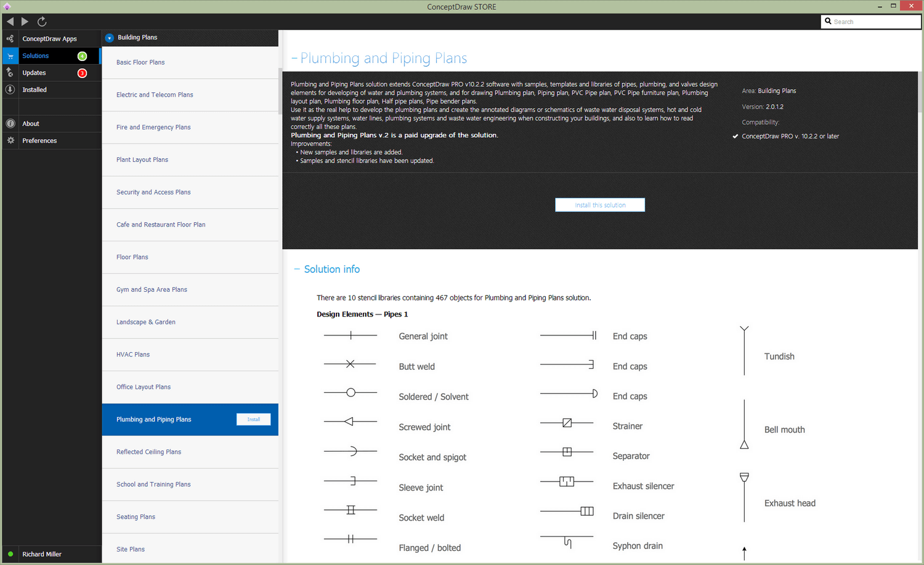Click the End caps symbol with double bar
The width and height of the screenshot is (924, 565).
(x=568, y=335)
